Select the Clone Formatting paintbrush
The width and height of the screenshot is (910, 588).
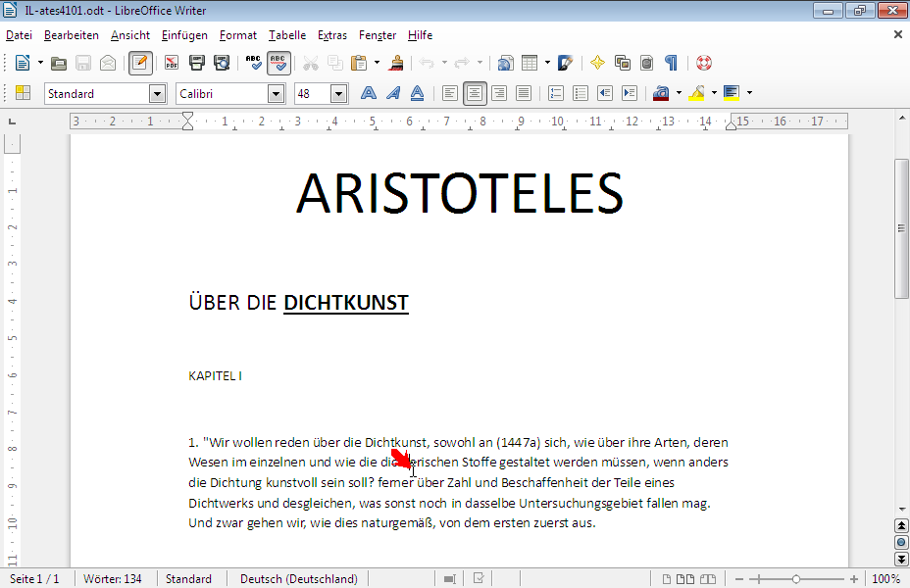tap(397, 63)
